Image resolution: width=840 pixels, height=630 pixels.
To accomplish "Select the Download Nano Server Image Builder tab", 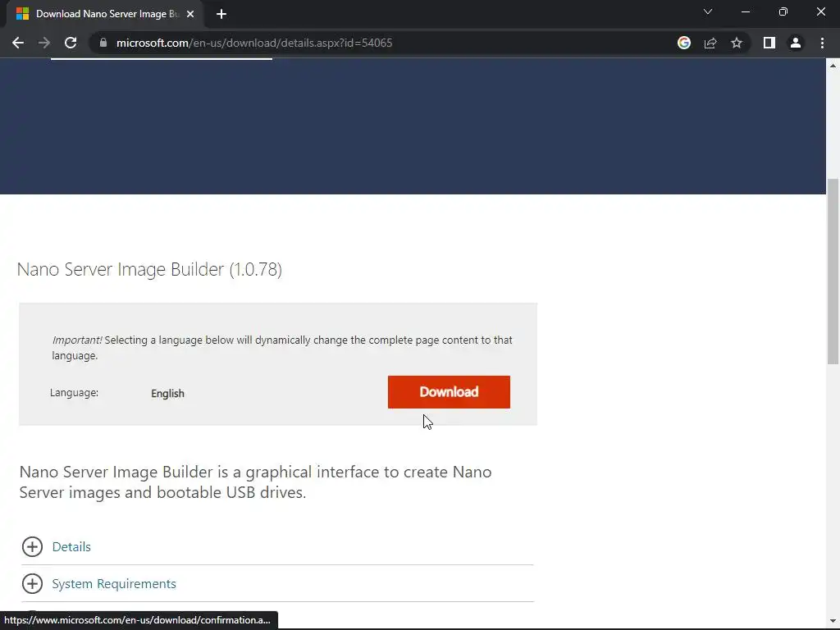I will coord(104,14).
